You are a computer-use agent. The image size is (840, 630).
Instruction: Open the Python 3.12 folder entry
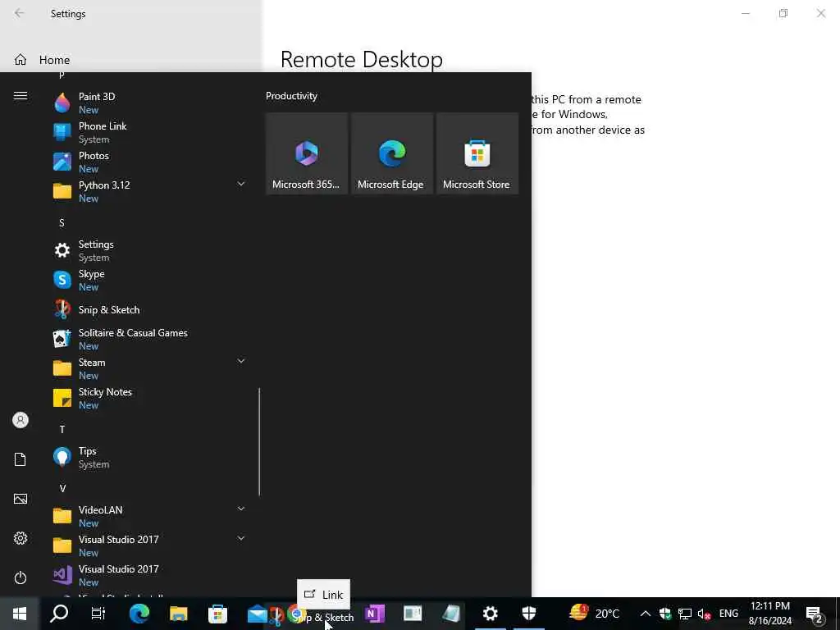pos(148,190)
